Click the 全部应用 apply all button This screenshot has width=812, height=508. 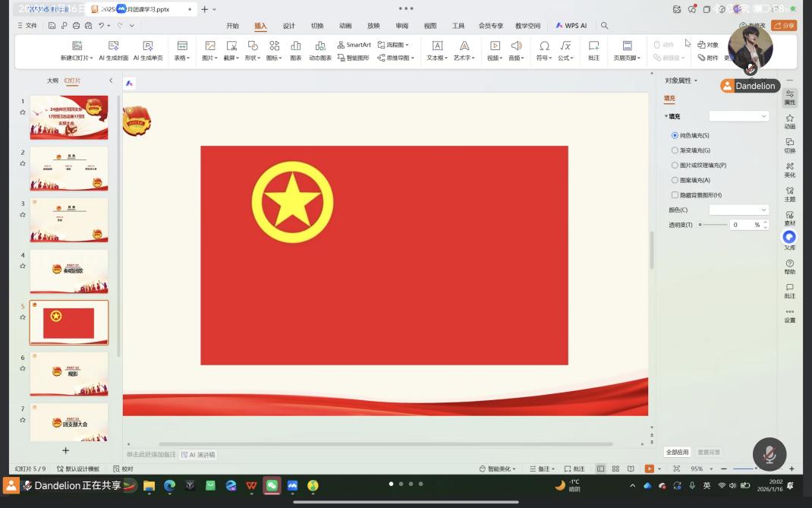pyautogui.click(x=678, y=452)
